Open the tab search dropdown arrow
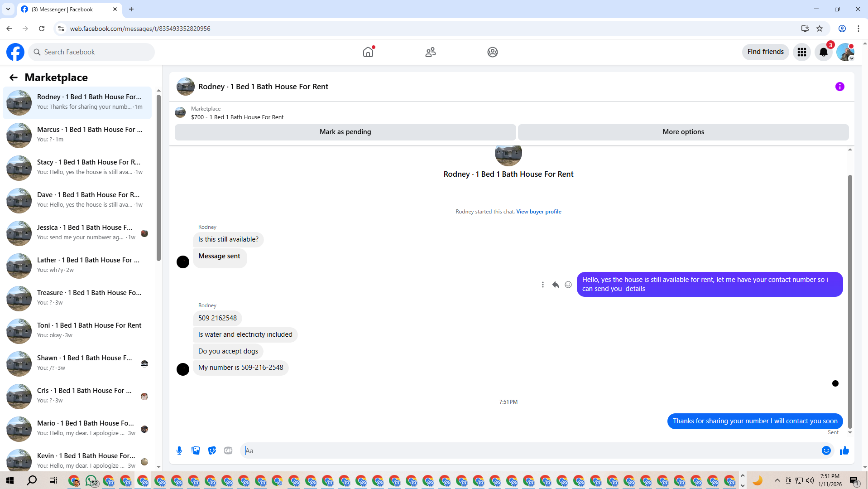 coord(8,9)
